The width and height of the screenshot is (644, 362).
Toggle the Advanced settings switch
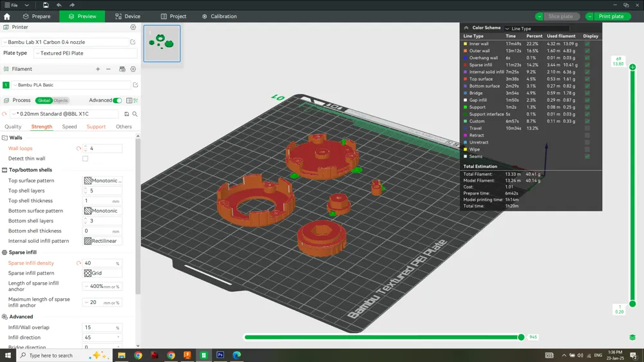[117, 100]
